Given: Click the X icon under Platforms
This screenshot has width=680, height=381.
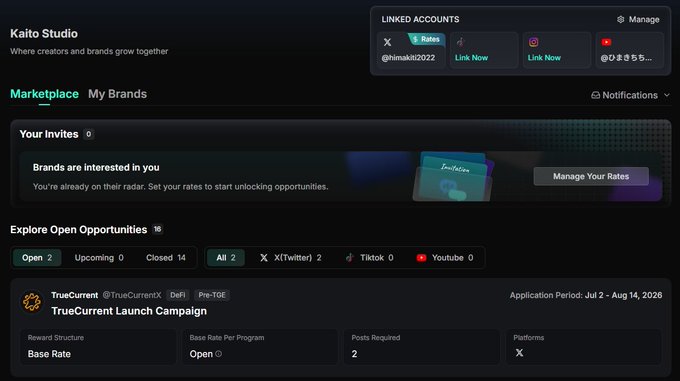Looking at the screenshot, I should click(519, 353).
